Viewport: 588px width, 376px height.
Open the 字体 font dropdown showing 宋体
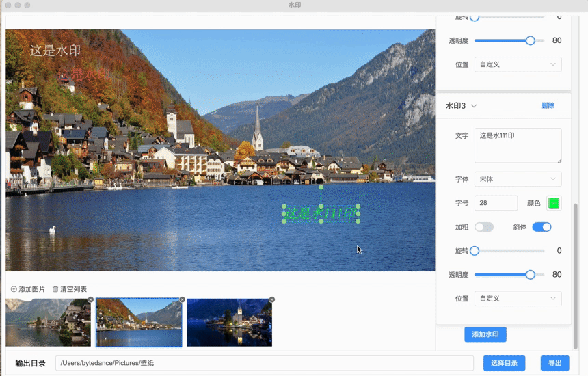pos(518,179)
